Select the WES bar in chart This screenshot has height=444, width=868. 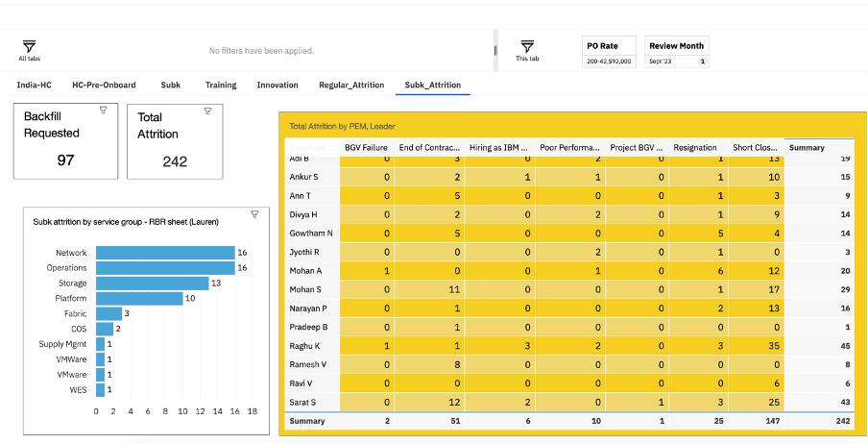click(x=100, y=390)
